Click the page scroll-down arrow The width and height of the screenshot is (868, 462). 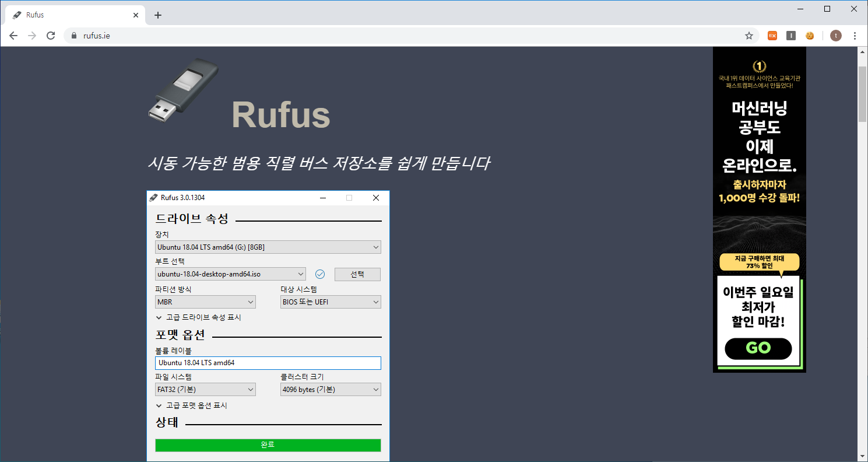click(863, 456)
